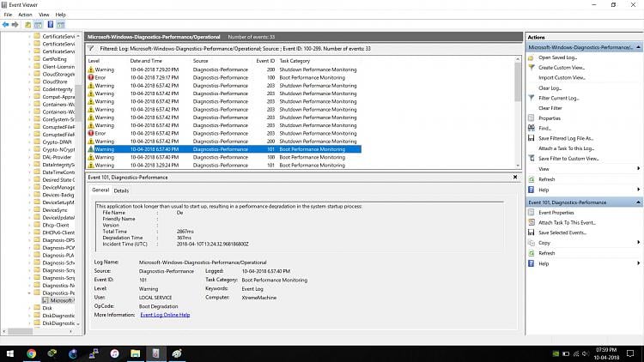
Task: Click upper Refresh in log actions
Action: [x=547, y=179]
